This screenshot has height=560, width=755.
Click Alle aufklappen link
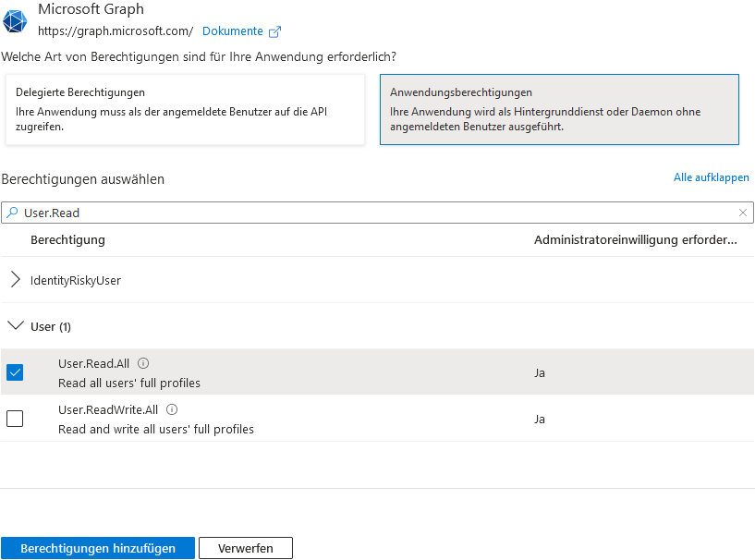[712, 177]
